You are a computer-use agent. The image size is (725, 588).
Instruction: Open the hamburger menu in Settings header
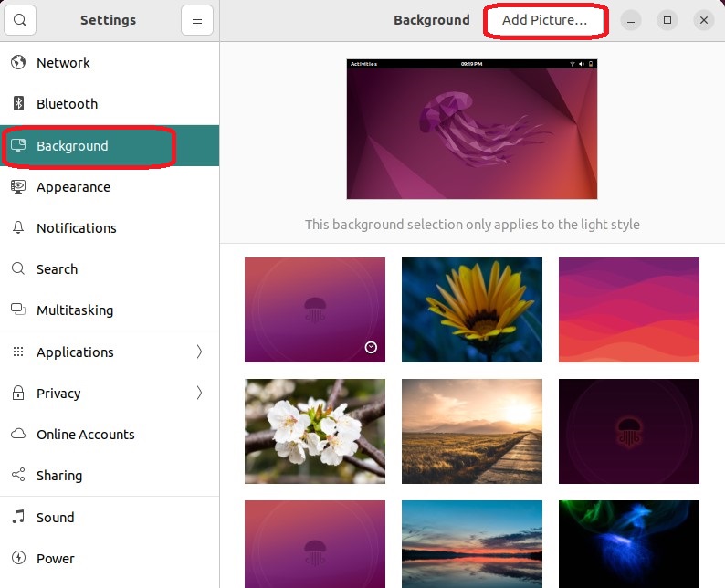coord(196,20)
